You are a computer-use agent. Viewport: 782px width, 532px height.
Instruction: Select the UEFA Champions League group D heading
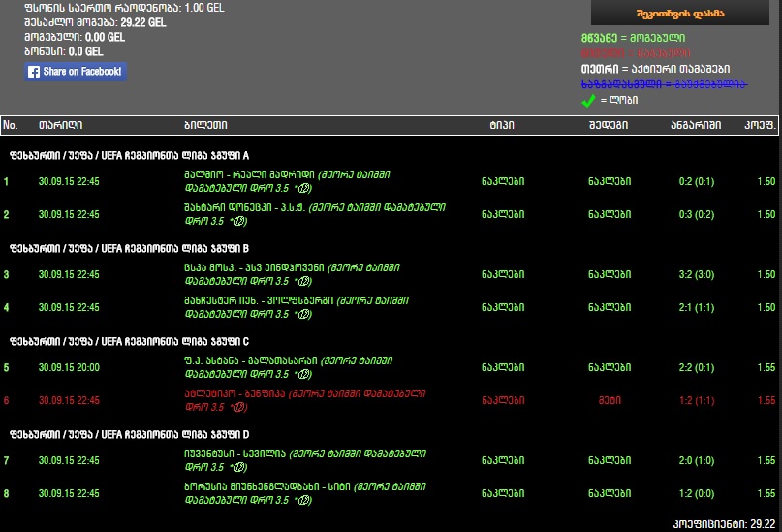129,435
